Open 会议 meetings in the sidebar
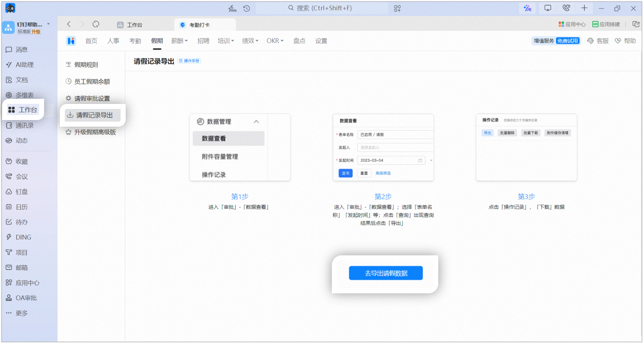This screenshot has height=344, width=644. (17, 177)
